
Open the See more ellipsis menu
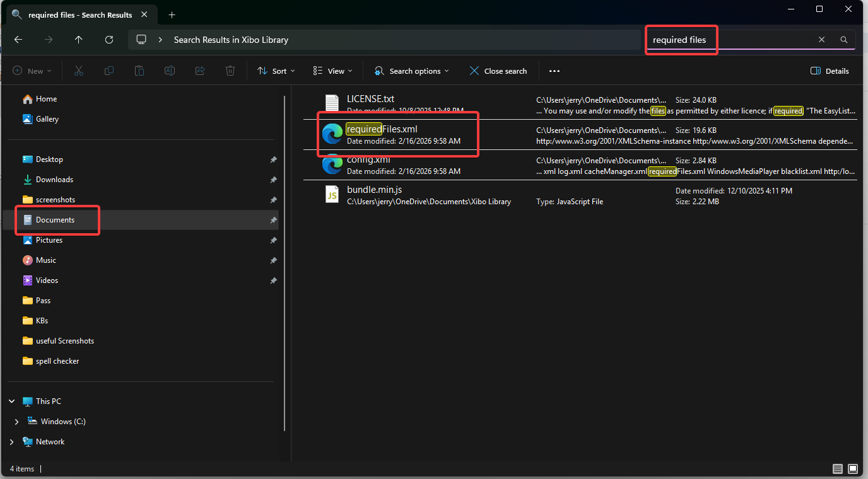pyautogui.click(x=554, y=71)
